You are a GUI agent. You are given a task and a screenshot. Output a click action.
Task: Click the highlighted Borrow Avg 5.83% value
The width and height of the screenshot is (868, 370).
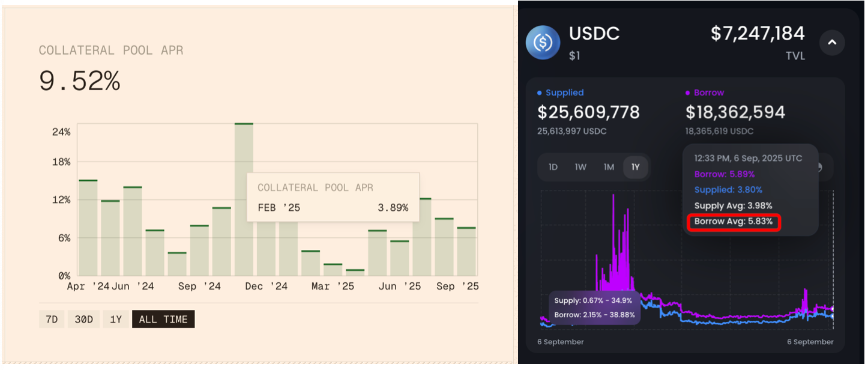click(733, 222)
